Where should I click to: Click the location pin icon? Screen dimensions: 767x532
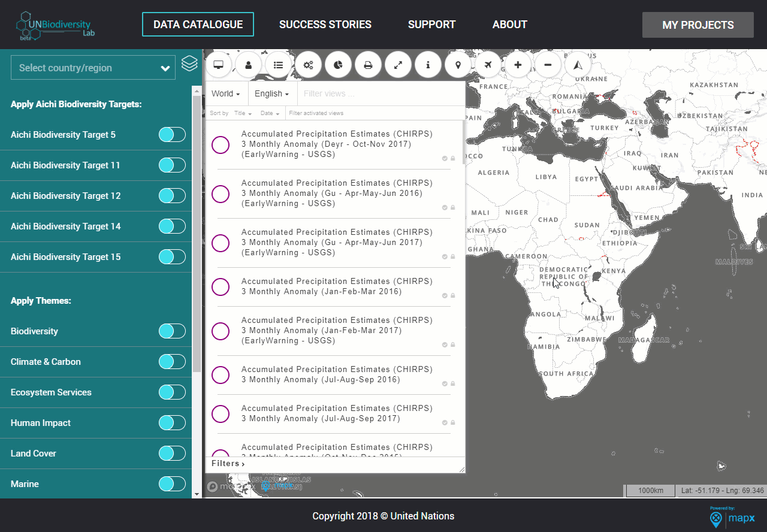458,65
